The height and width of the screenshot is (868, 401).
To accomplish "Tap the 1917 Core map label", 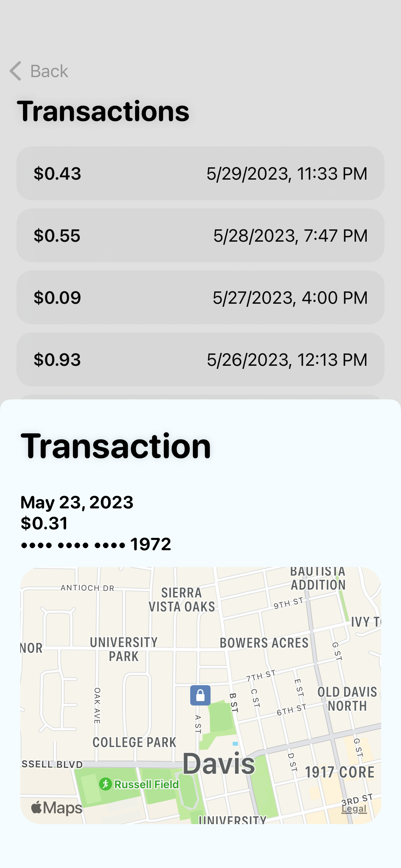I will [x=340, y=772].
